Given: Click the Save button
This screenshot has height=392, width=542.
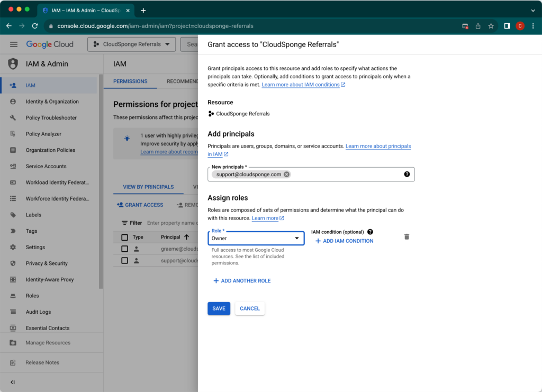Looking at the screenshot, I should click(219, 308).
